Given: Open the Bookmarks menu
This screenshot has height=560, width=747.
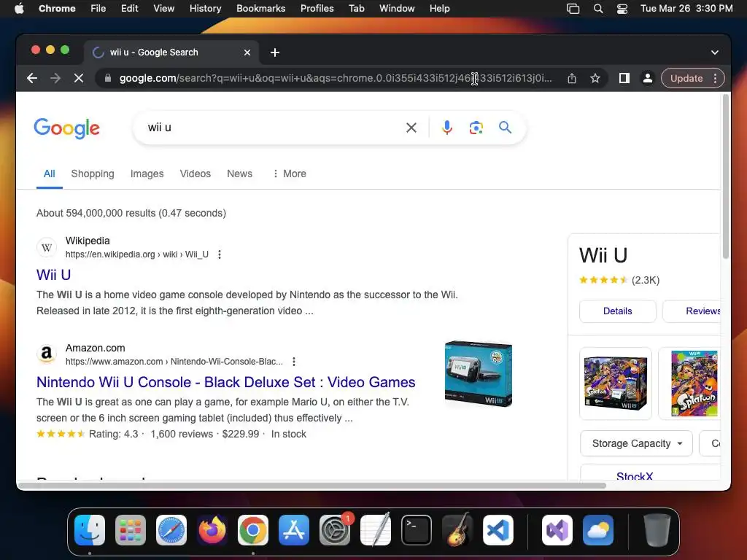Looking at the screenshot, I should click(260, 9).
